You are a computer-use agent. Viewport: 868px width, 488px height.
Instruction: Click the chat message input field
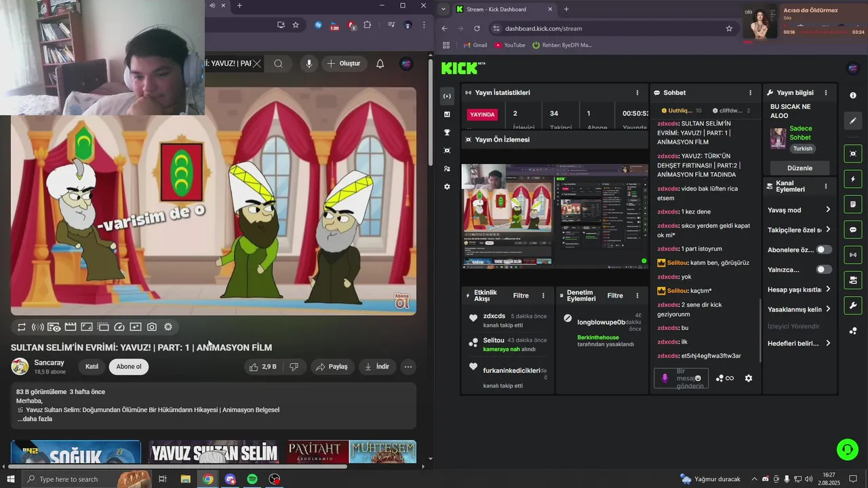coord(681,378)
